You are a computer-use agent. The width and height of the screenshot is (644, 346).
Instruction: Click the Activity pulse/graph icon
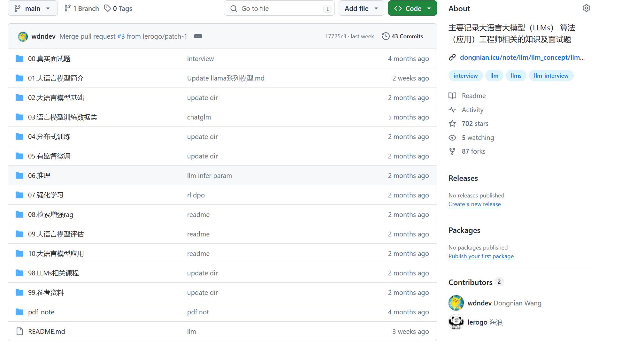coord(453,109)
